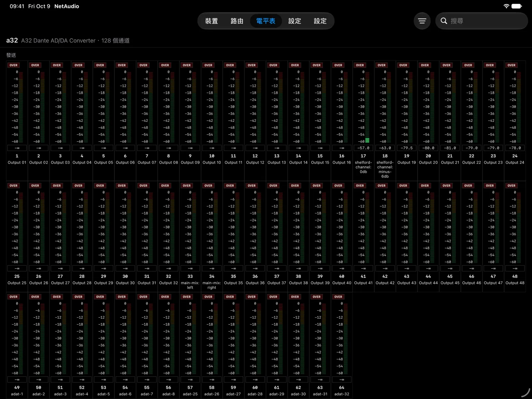This screenshot has height=399, width=532.
Task: Reset the OVER indicator on channel 17
Action: (360, 65)
